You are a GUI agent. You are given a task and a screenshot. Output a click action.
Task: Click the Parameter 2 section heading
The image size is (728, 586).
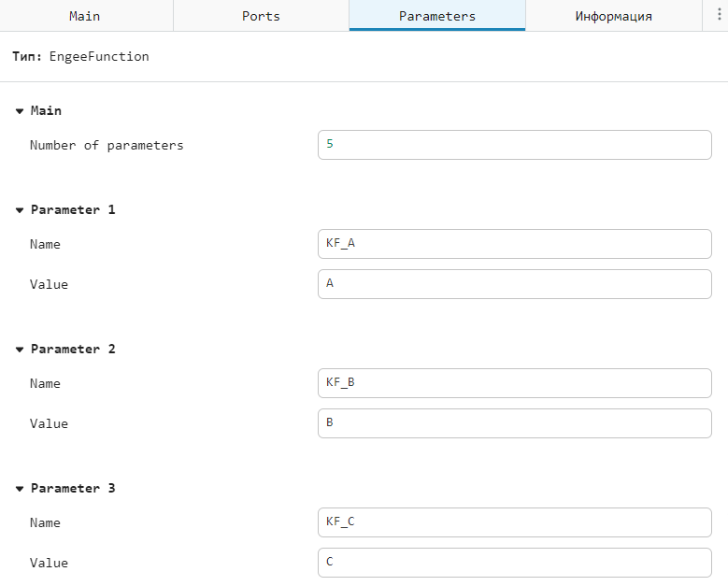click(x=73, y=350)
